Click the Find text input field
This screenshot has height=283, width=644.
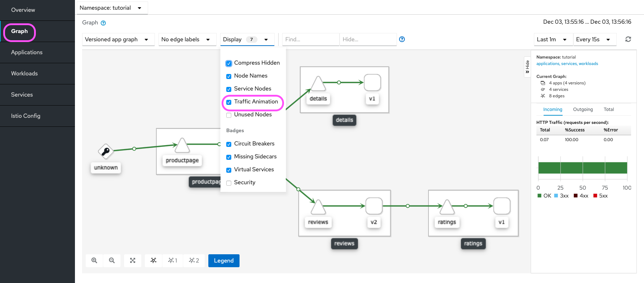311,40
